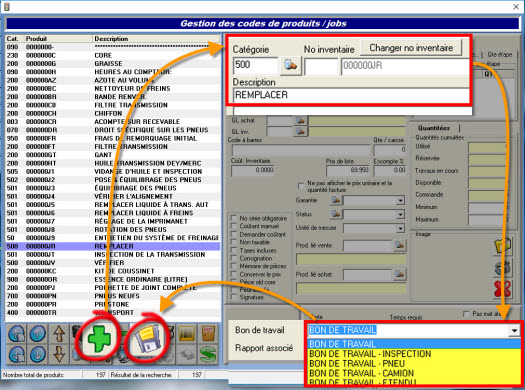
Task: Open the Status dropdown
Action: tap(400, 215)
